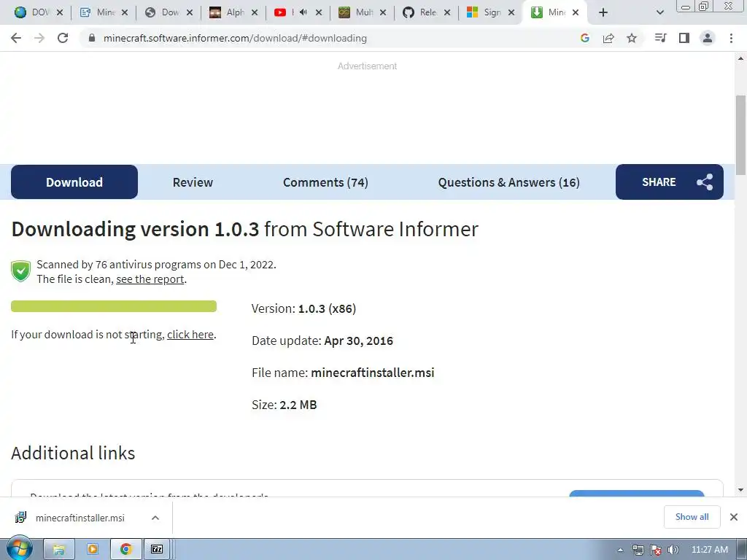Open a new browser tab
The height and width of the screenshot is (560, 747).
(603, 12)
